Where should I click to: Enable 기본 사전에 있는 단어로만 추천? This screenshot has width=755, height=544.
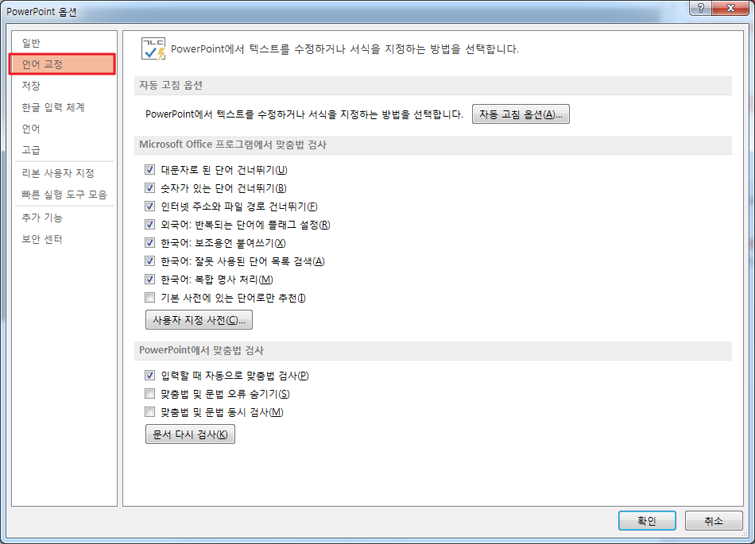click(150, 298)
